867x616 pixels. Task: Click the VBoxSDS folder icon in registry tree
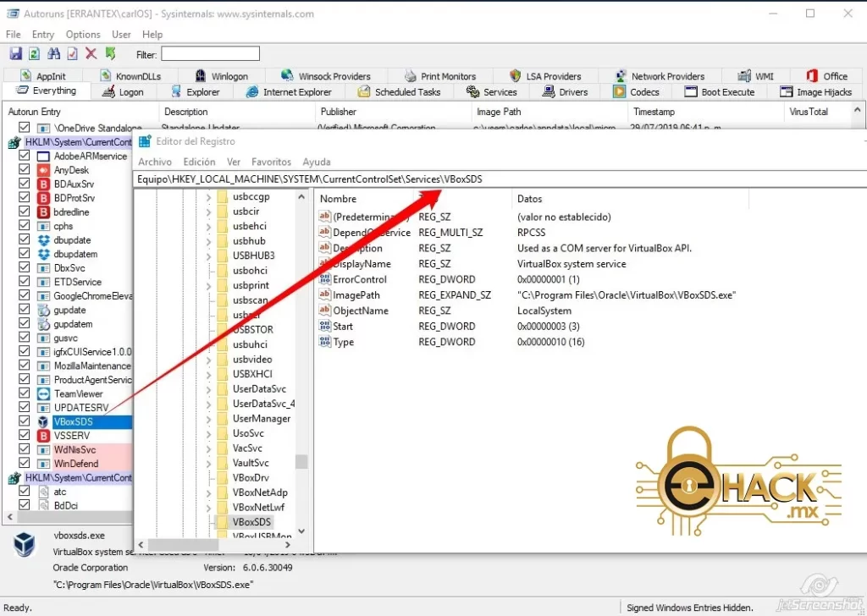click(223, 521)
